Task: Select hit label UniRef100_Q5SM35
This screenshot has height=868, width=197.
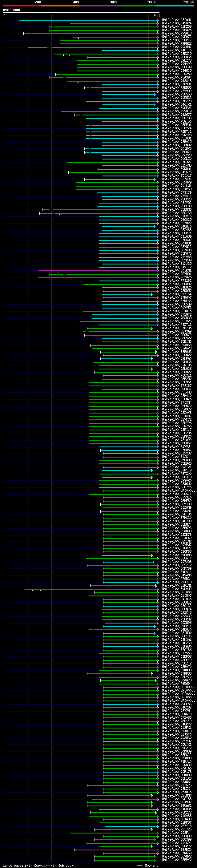Action: pyautogui.click(x=176, y=318)
